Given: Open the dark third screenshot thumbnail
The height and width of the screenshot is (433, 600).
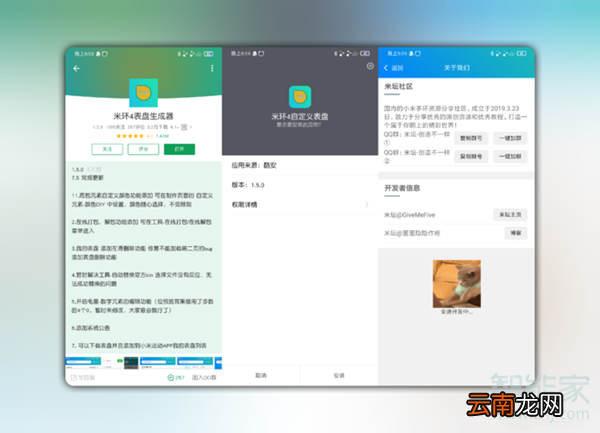Looking at the screenshot, I should [x=131, y=363].
